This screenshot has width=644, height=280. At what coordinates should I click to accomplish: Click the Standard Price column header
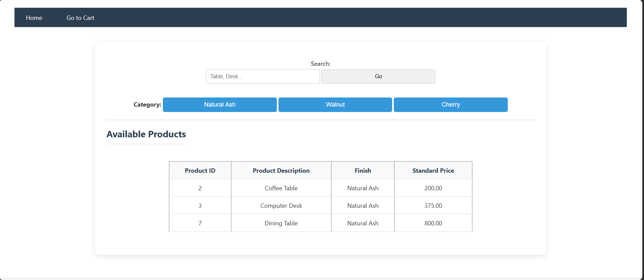433,170
